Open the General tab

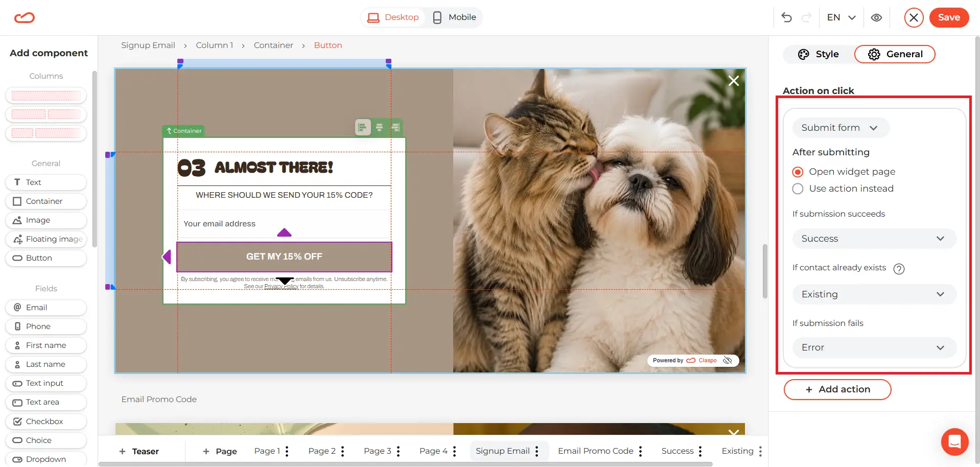[895, 54]
